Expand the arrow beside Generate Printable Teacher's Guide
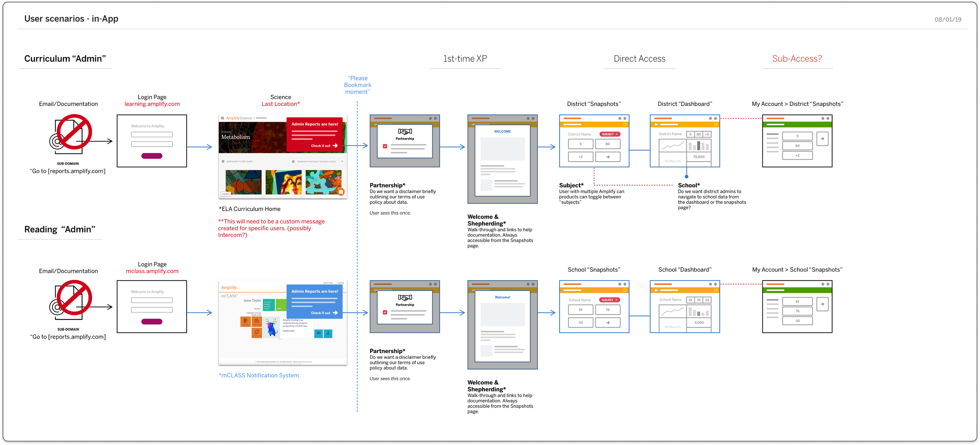Screen dimensions: 980x445 342,162
